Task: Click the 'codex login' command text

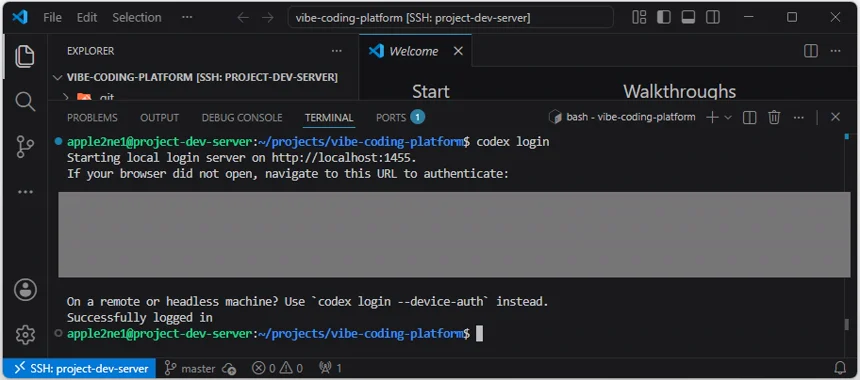Action: tap(513, 142)
